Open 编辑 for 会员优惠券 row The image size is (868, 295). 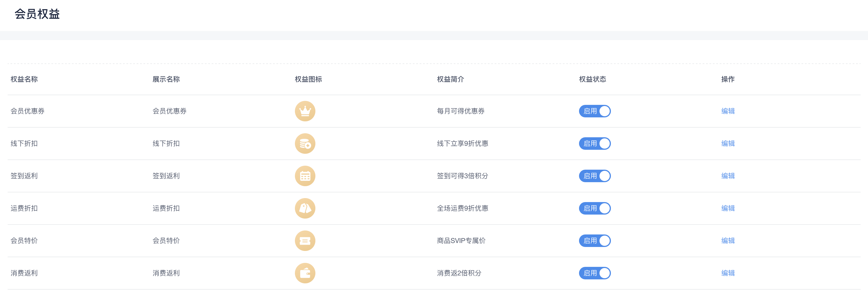click(x=728, y=111)
